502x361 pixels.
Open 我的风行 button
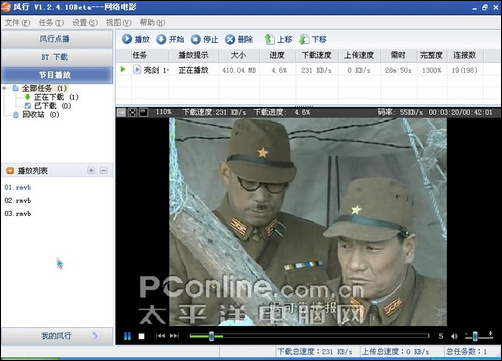coord(57,336)
